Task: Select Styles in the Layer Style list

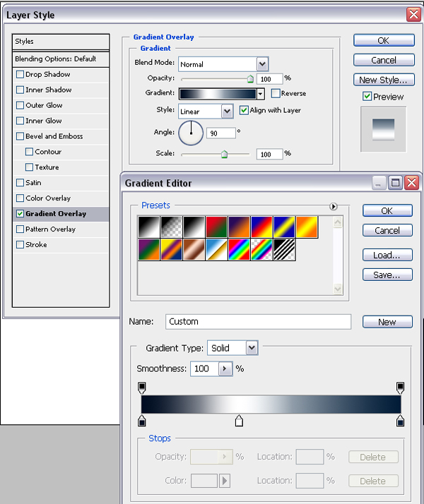Action: click(x=61, y=42)
